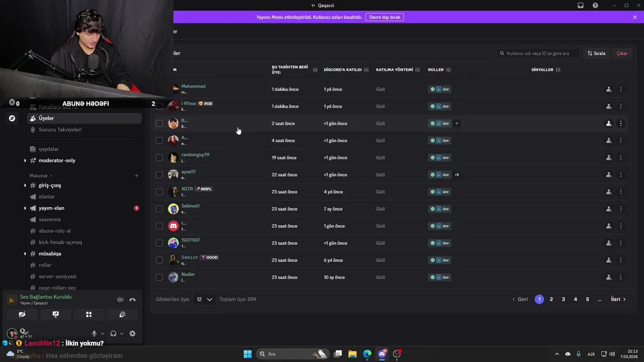644x362 pixels.
Task: Open more options for Mehemmed row
Action: (621, 89)
